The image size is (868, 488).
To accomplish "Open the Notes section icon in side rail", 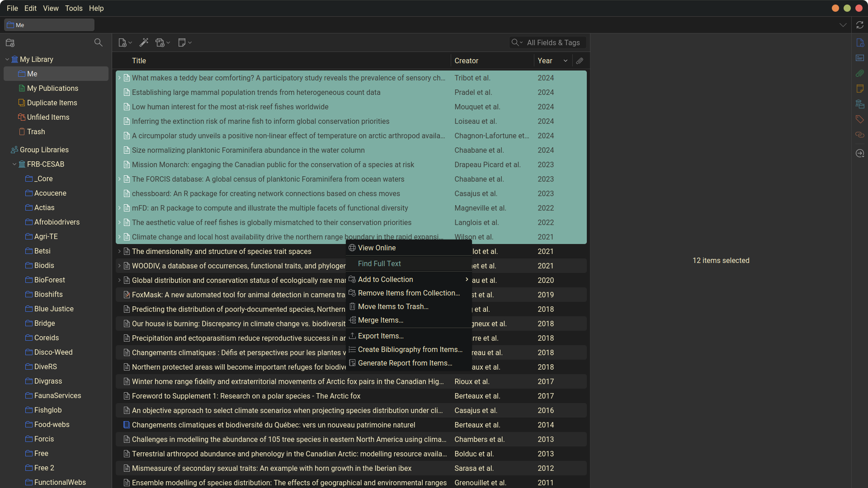I will click(x=860, y=89).
